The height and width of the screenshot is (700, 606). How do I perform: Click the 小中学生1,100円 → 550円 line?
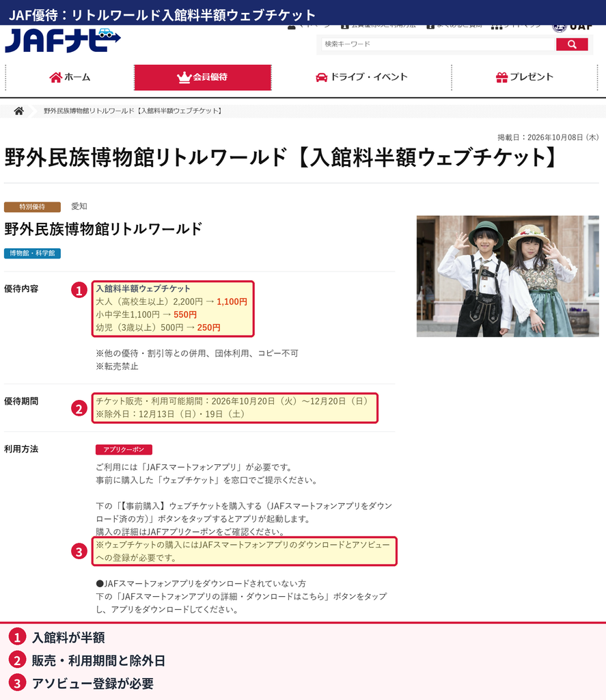click(x=146, y=314)
